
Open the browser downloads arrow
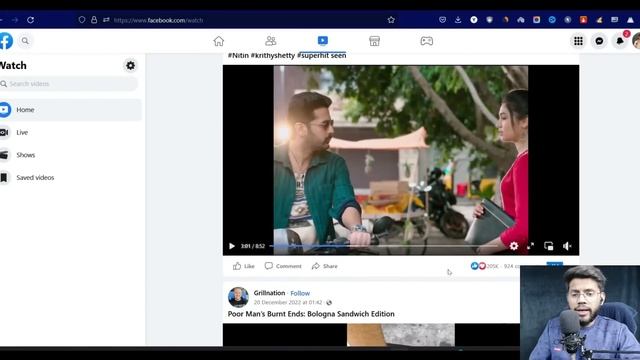458,20
